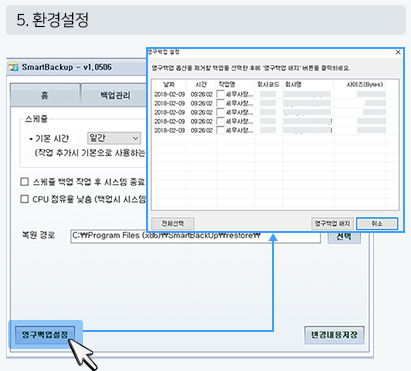Viewport: 411px width, 371px height.
Task: Sort by the 날짜 column header
Action: 169,84
